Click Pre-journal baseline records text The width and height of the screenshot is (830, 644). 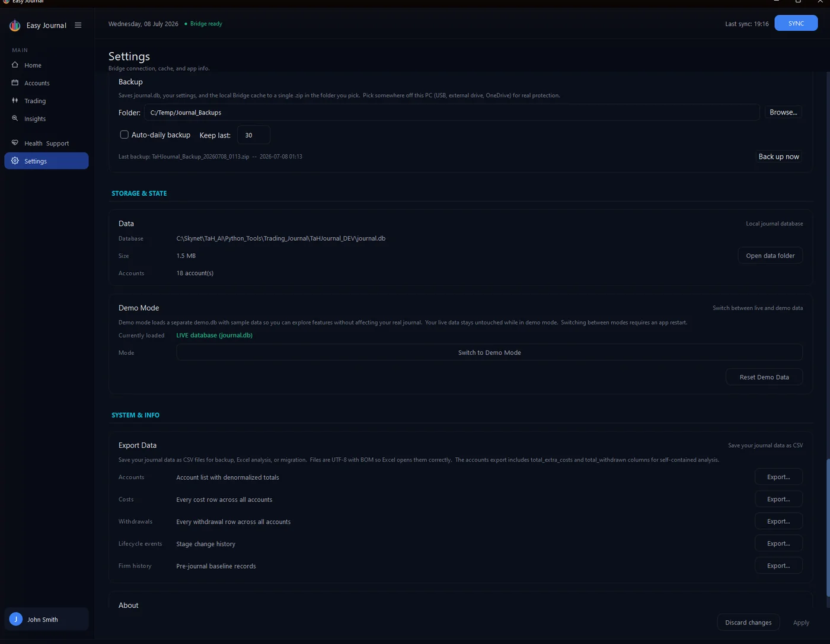coord(216,566)
